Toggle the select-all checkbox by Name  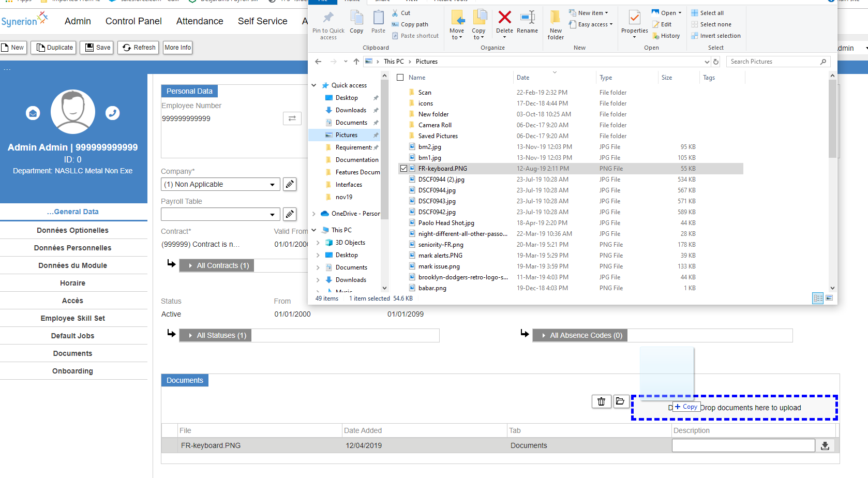(x=400, y=78)
